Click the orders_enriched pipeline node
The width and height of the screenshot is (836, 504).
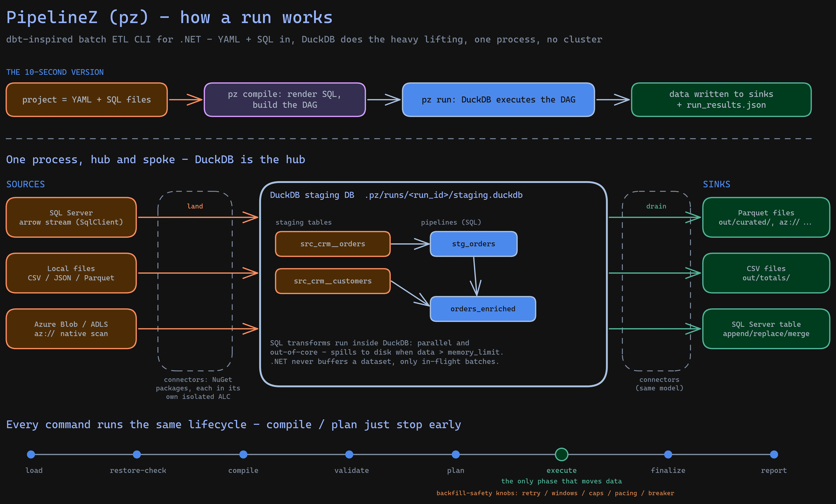click(x=483, y=309)
